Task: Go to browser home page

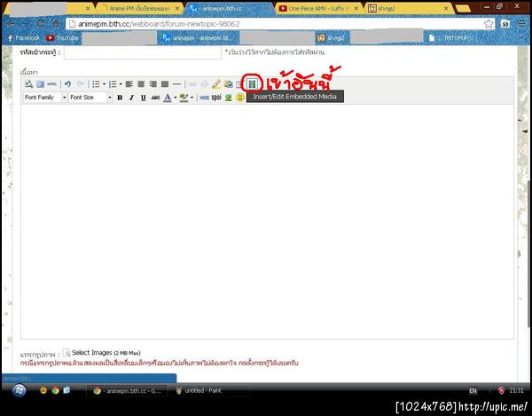Action: tap(56, 24)
